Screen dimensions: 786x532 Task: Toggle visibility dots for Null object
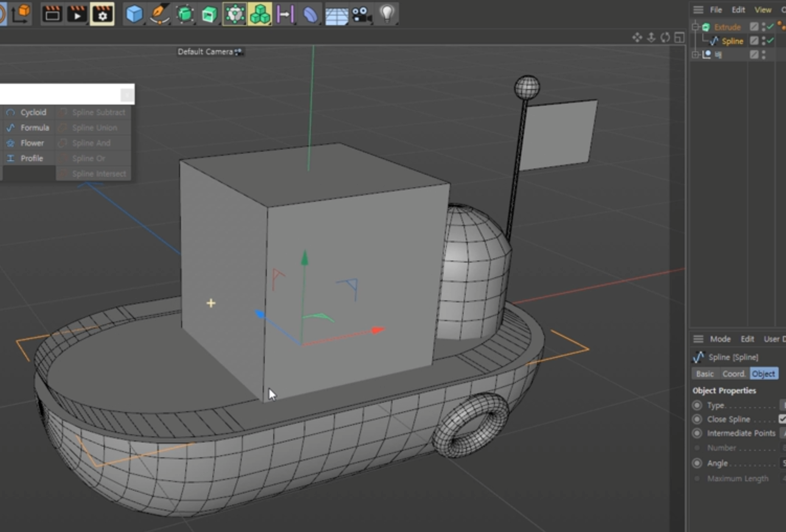764,54
